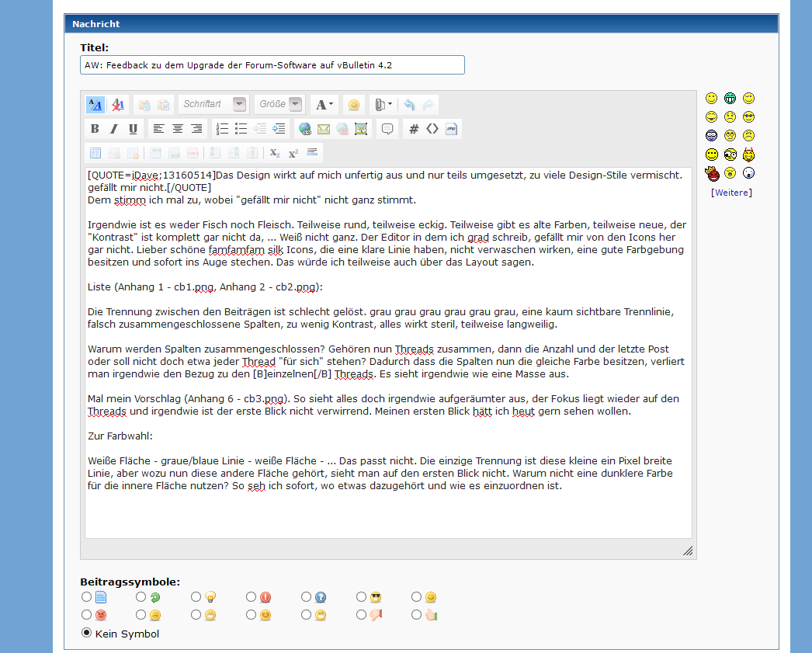Click inside the message text editor
This screenshot has height=653, width=812.
388,353
